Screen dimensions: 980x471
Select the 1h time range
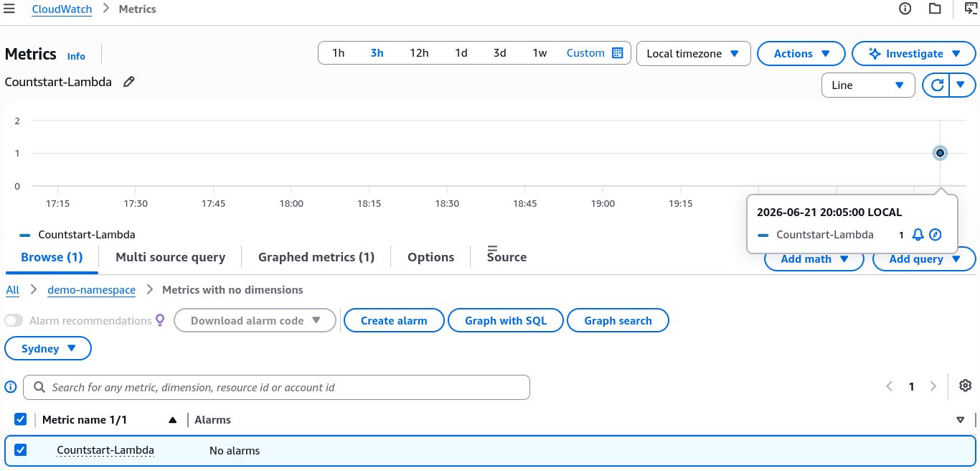(338, 53)
